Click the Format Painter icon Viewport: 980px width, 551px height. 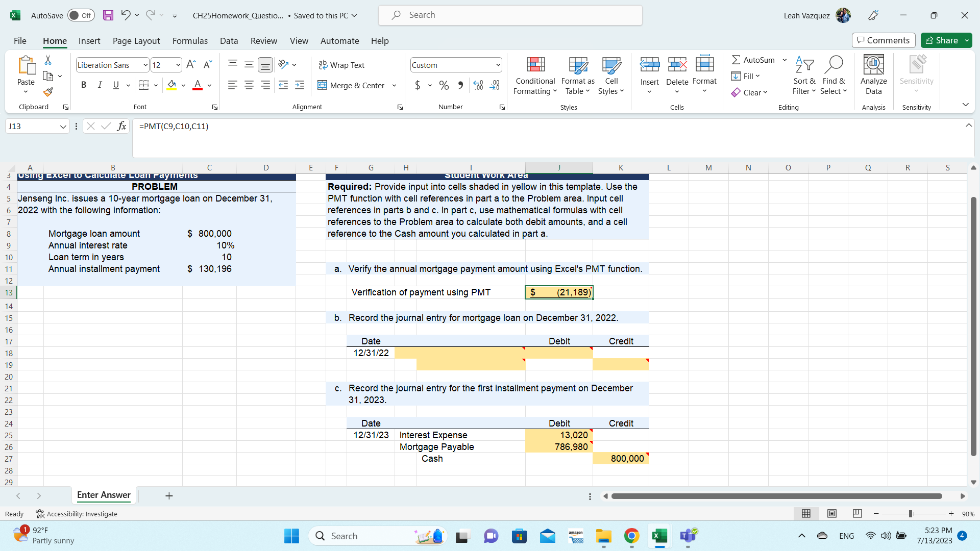click(x=48, y=92)
